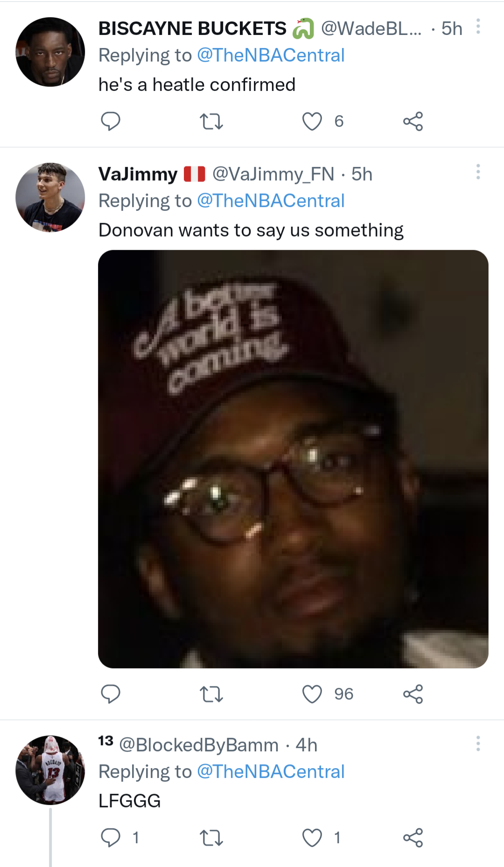Open the photo in VaJimmy's tweet
The image size is (504, 867).
293,459
